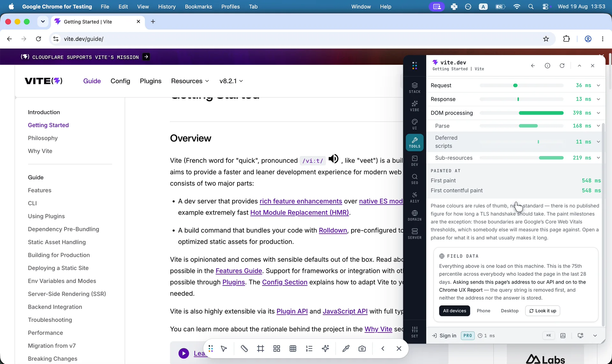
Task: Go to the Guide nav tab
Action: [92, 81]
